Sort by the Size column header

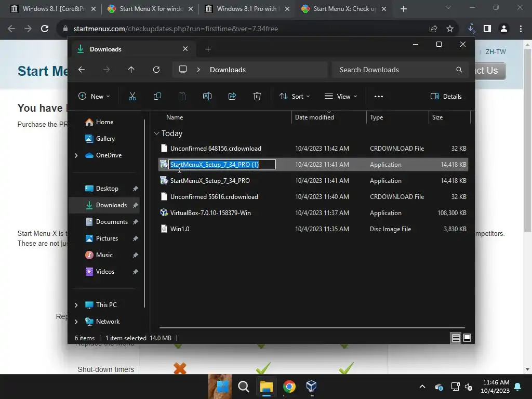[437, 117]
